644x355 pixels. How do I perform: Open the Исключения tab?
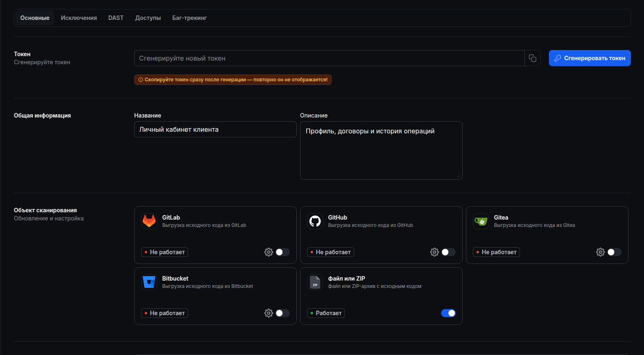pos(79,18)
